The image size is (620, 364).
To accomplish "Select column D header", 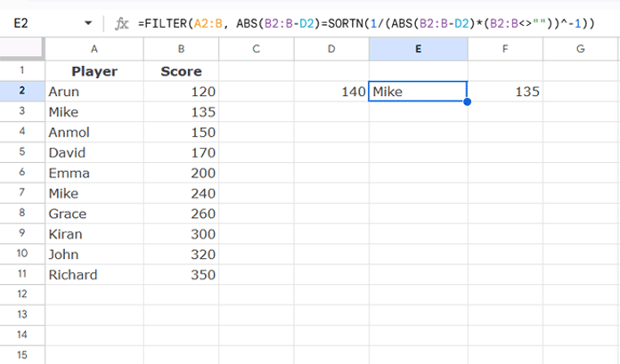I will tap(331, 49).
